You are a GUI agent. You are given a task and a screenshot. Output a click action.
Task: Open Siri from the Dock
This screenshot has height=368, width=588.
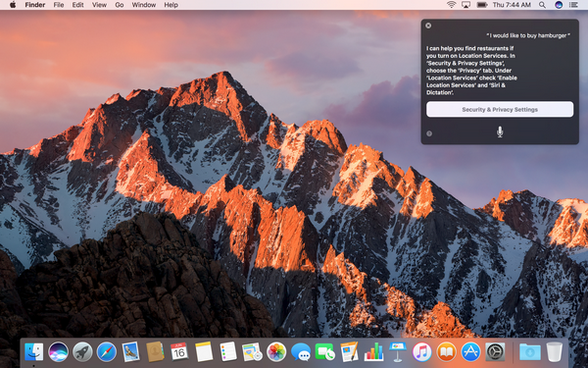click(x=58, y=352)
